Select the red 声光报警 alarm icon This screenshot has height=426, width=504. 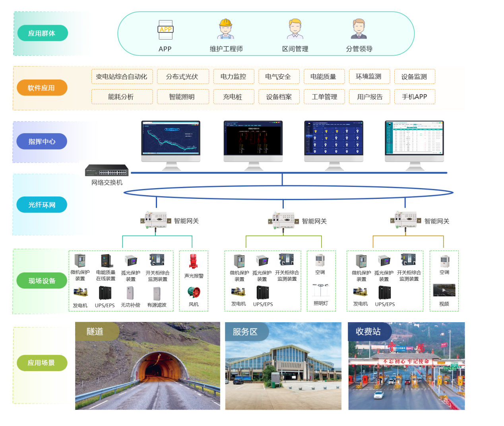(x=194, y=262)
